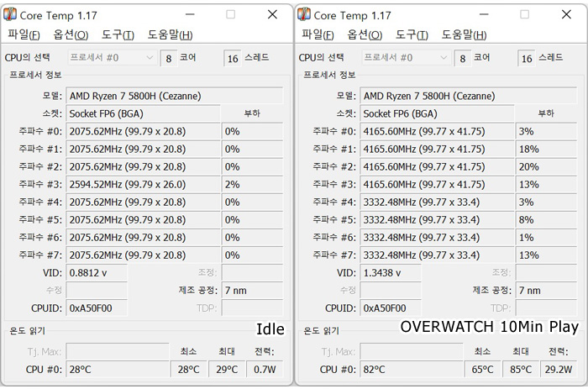Open the 파일(F) menu in the right window
The width and height of the screenshot is (588, 389).
pyautogui.click(x=318, y=34)
